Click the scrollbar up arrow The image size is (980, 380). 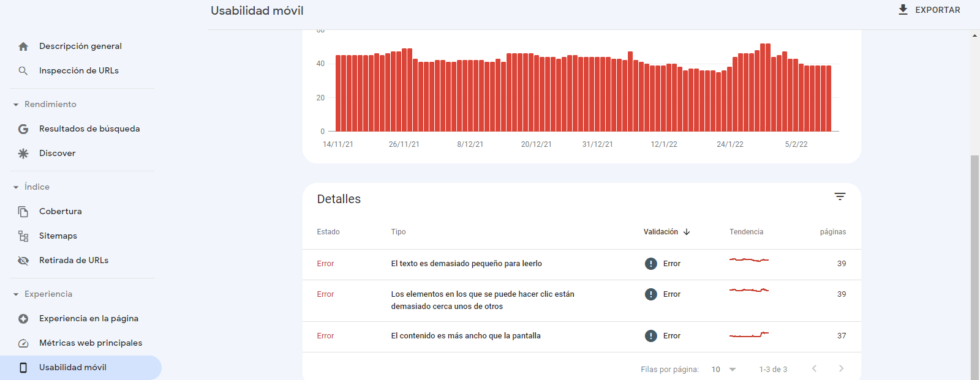pos(974,35)
